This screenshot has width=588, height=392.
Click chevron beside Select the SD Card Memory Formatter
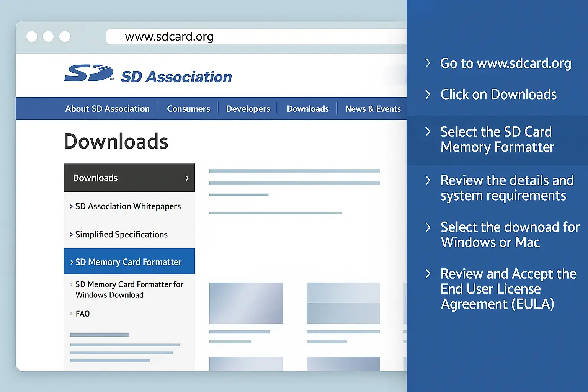[x=428, y=132]
